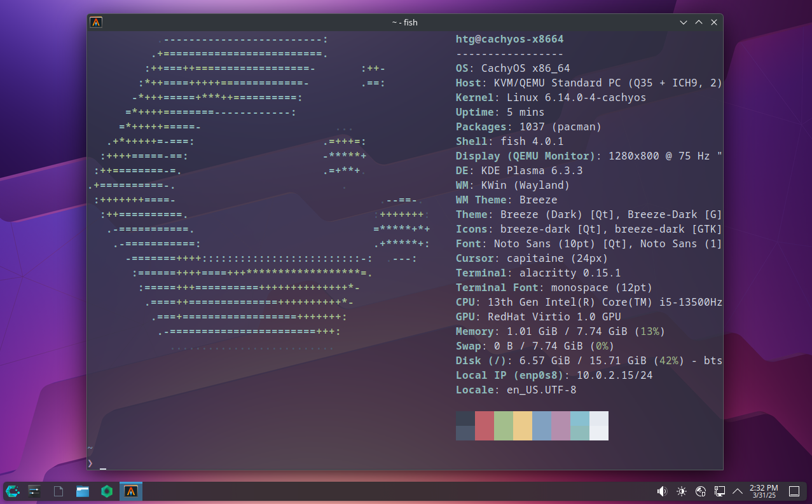Focus the terminal prompt line at the bottom
Viewport: 812px width, 504px height.
click(x=254, y=463)
